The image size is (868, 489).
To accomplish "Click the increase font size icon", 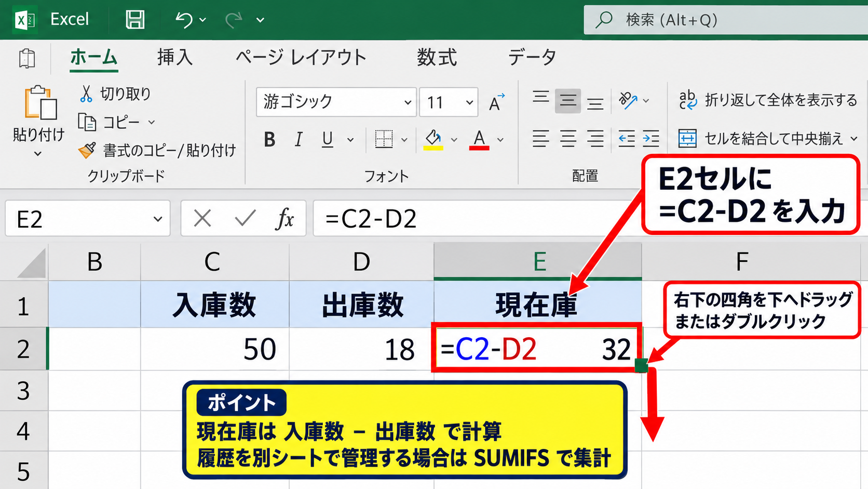I will [496, 102].
